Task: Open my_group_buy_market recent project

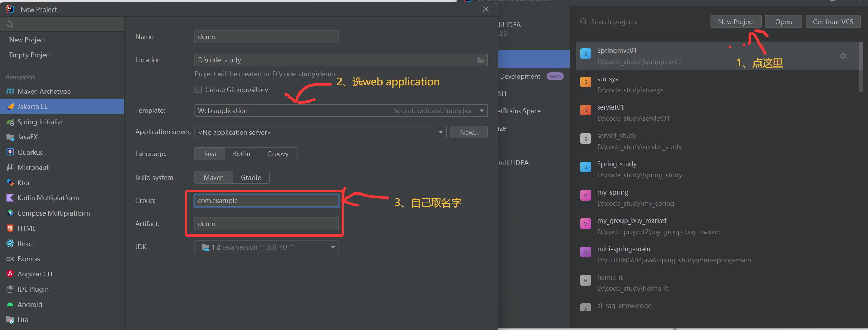Action: point(717,226)
